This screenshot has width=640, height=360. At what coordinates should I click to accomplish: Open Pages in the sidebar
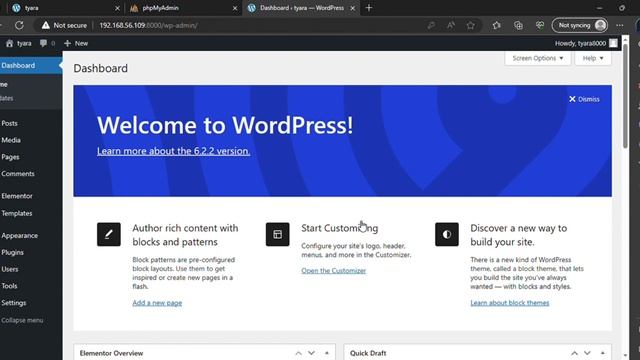pos(31,157)
